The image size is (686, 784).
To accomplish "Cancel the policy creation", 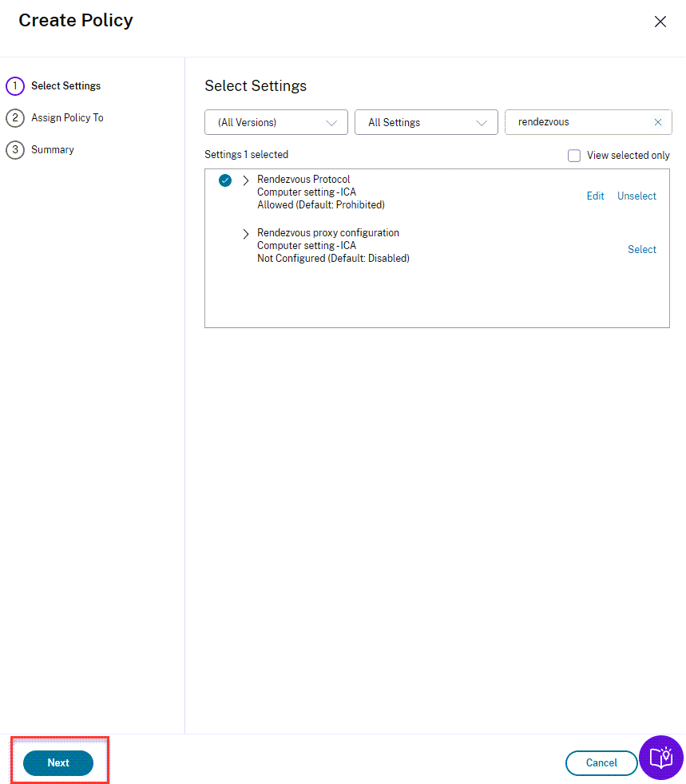I will [601, 762].
